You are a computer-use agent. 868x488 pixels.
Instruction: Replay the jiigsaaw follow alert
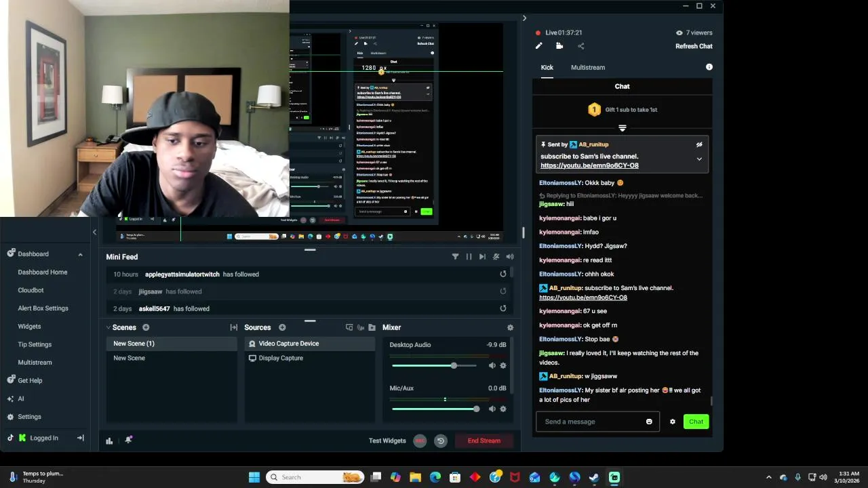[x=503, y=291]
